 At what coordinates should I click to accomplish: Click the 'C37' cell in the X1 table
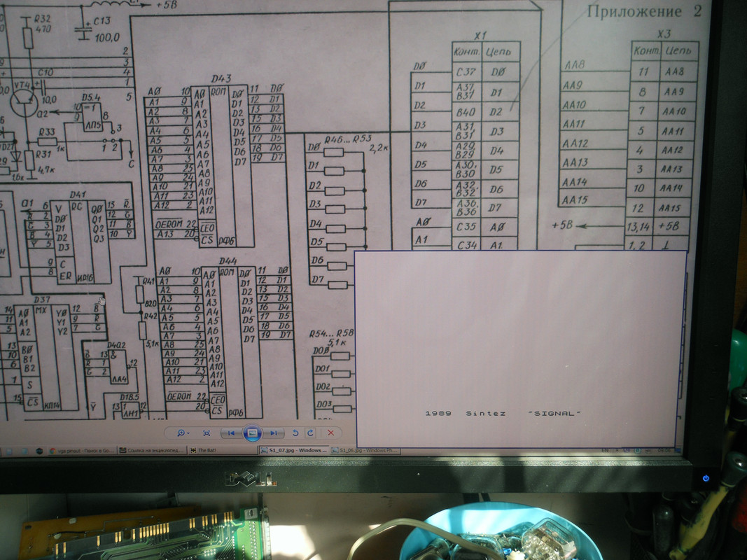tap(466, 72)
